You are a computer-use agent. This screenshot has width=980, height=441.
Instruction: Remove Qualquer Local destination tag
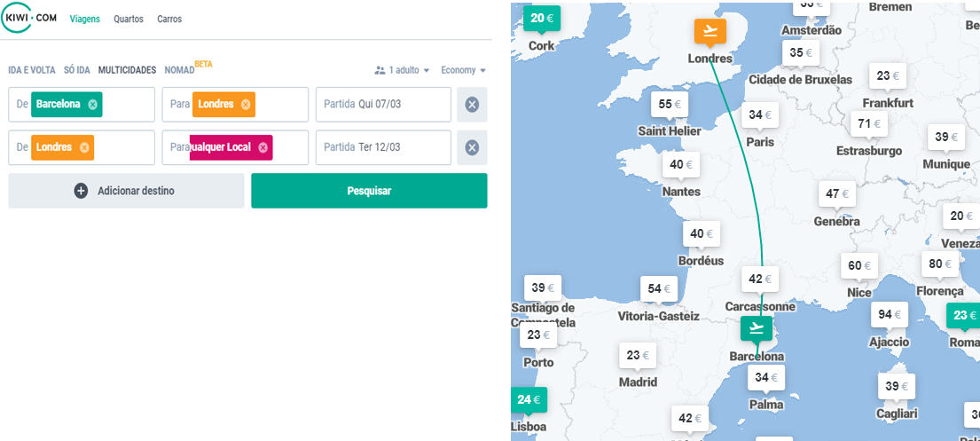point(263,147)
